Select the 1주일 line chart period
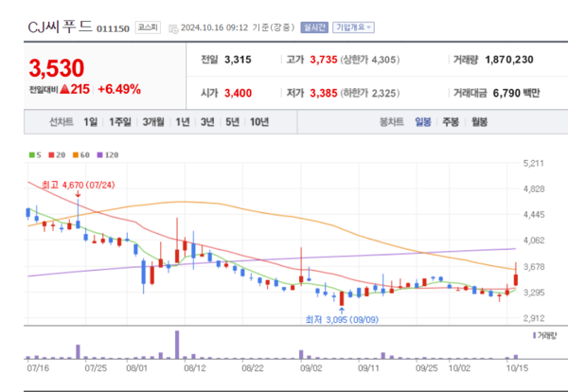 pyautogui.click(x=120, y=122)
